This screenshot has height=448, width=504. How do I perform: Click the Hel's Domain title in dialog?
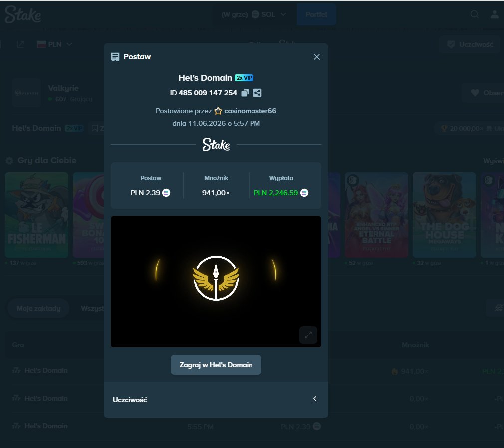click(x=205, y=78)
